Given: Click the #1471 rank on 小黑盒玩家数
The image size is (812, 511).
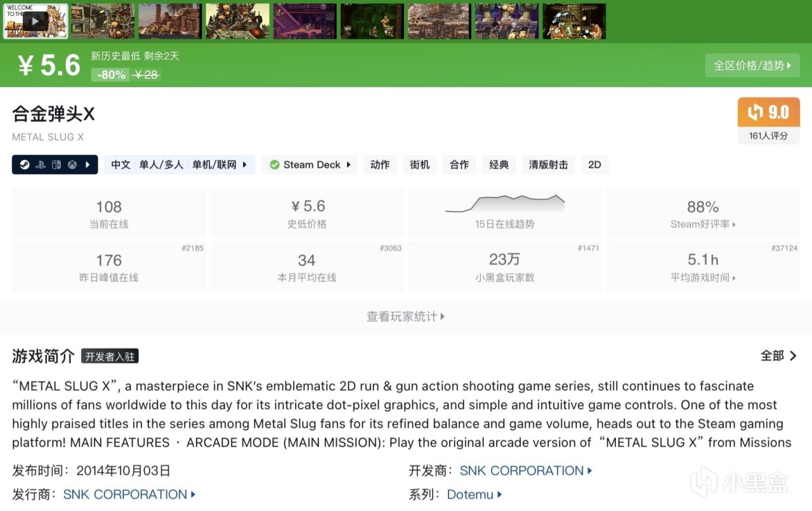Looking at the screenshot, I should tap(588, 248).
